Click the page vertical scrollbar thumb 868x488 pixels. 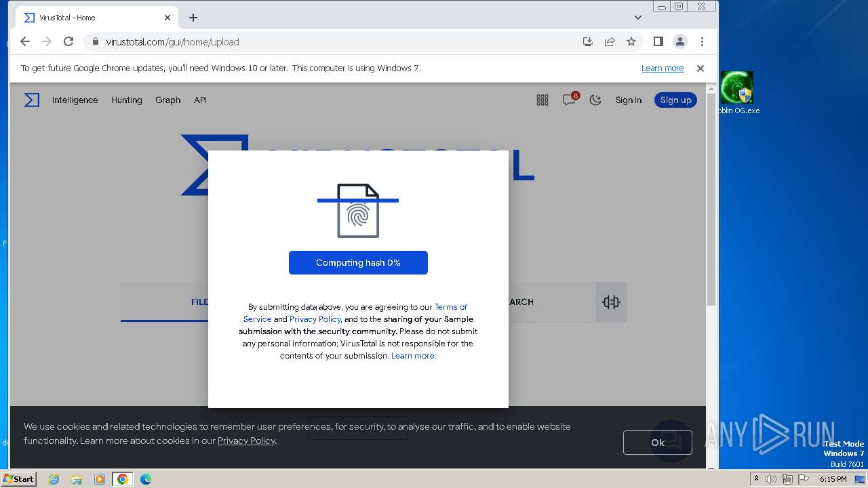coord(711,200)
